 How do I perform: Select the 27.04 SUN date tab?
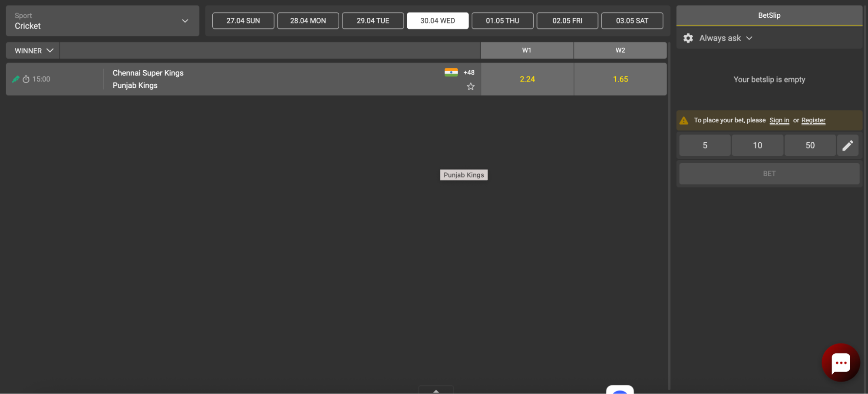pos(243,21)
